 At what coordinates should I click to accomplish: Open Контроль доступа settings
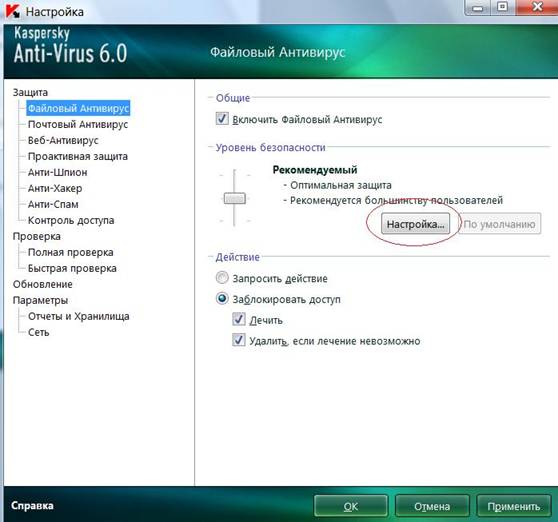[71, 221]
